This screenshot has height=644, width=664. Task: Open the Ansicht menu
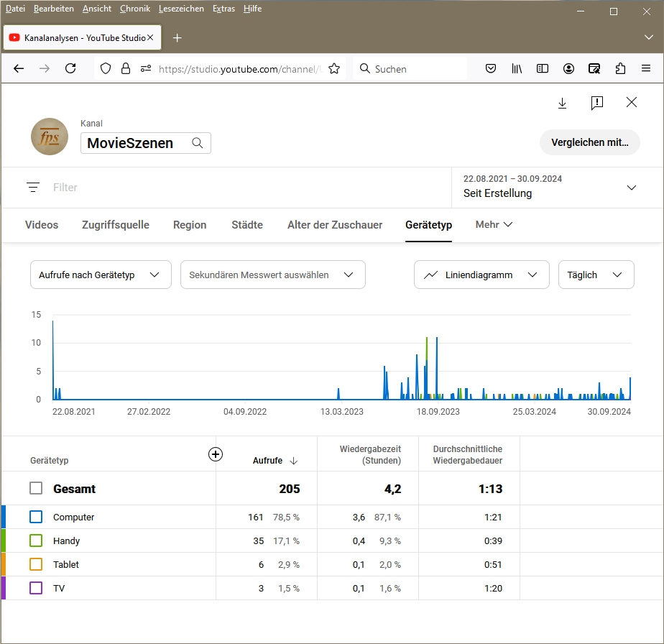click(97, 9)
